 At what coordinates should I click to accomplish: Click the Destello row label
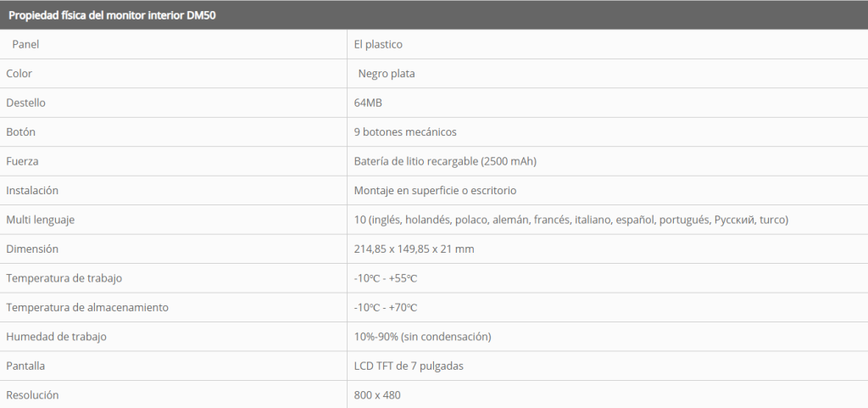[x=25, y=103]
